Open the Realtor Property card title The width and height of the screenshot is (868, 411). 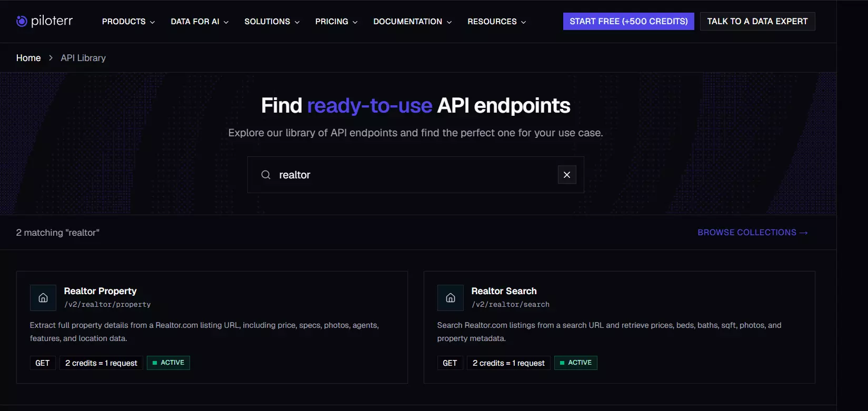100,291
